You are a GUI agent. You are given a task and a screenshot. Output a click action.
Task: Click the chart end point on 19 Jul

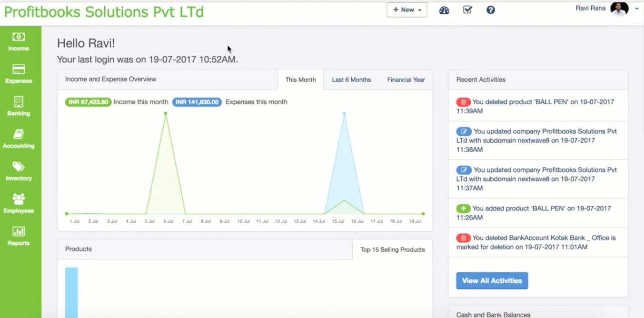click(423, 214)
